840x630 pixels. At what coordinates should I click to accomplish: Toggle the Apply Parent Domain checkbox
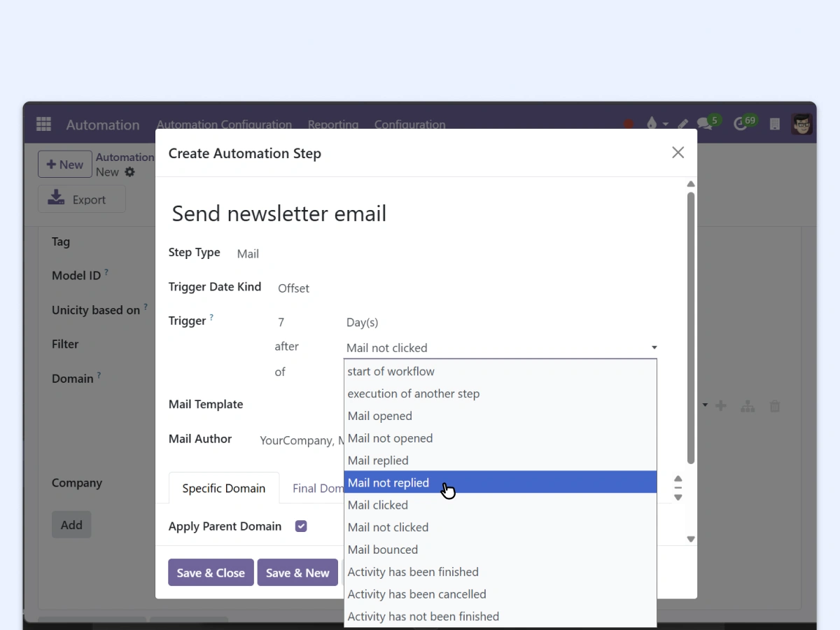301,526
